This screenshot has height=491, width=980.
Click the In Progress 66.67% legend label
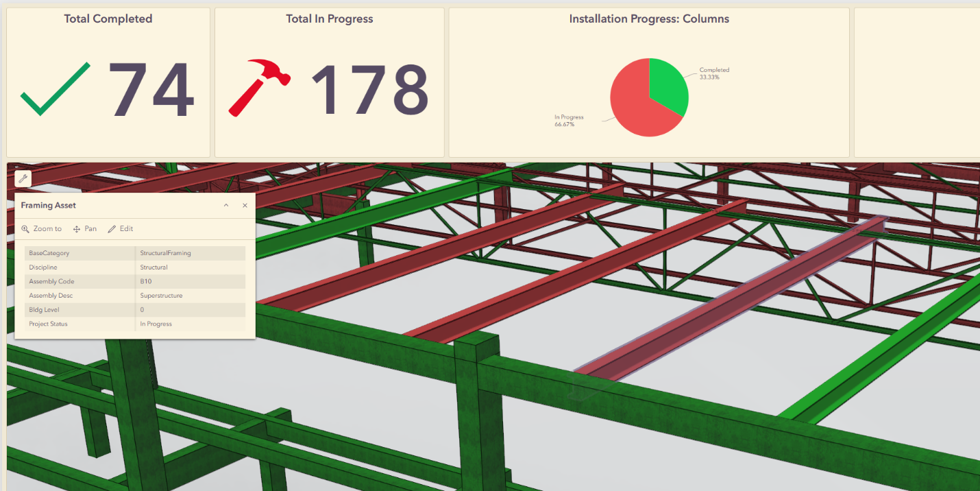pos(567,121)
